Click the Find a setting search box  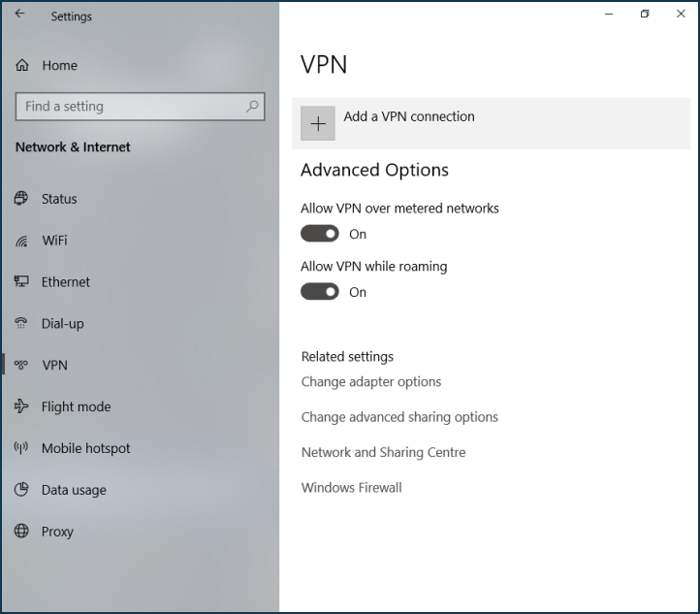pyautogui.click(x=131, y=107)
